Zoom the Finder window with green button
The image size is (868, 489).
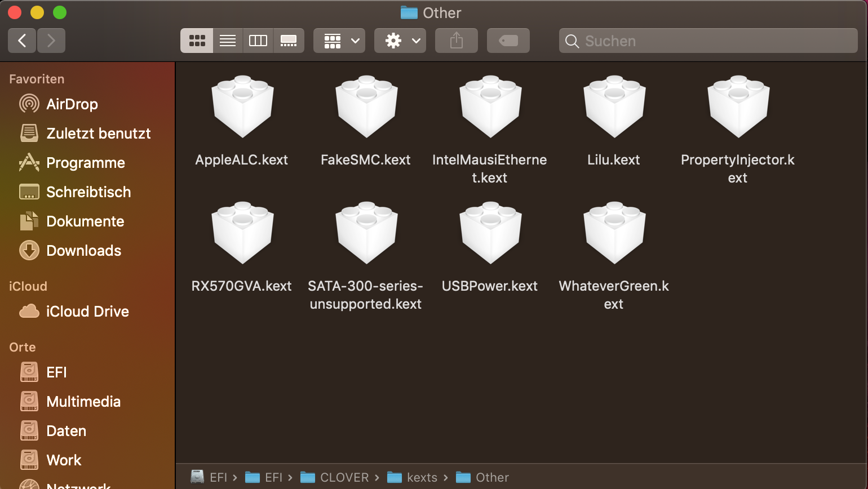point(60,12)
